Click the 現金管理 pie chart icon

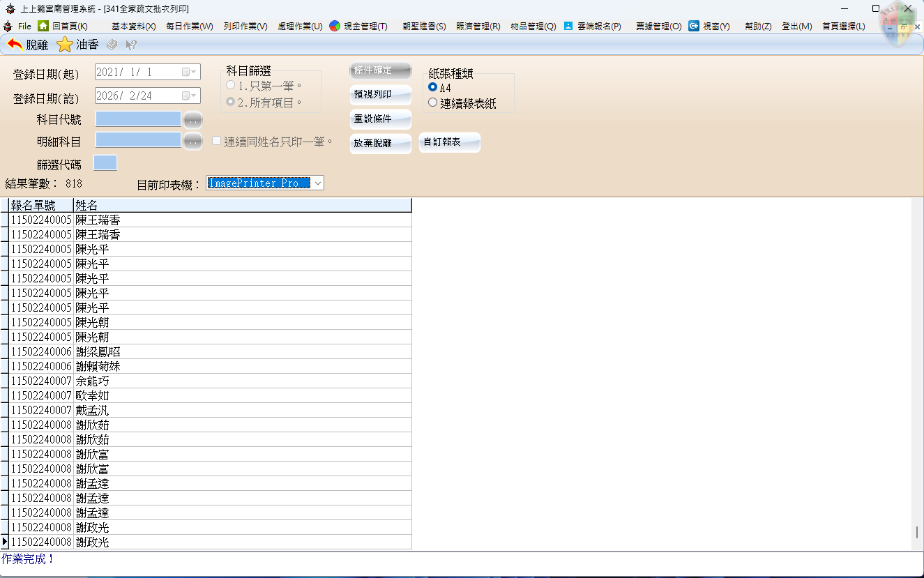coord(335,26)
